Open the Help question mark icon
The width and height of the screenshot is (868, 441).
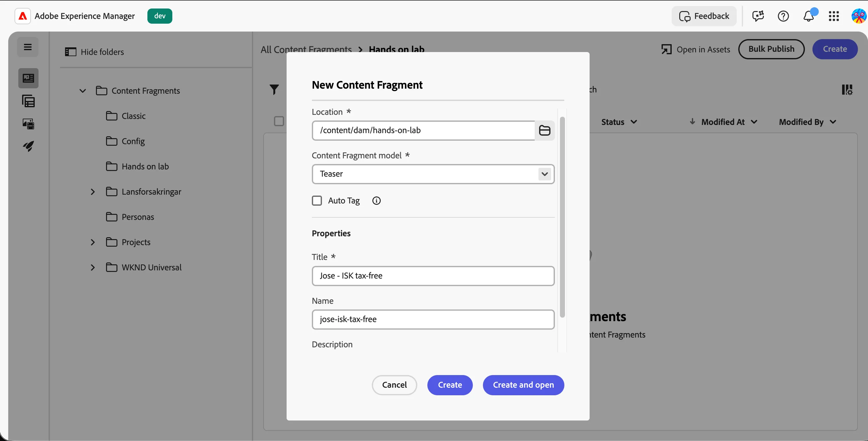coord(783,16)
